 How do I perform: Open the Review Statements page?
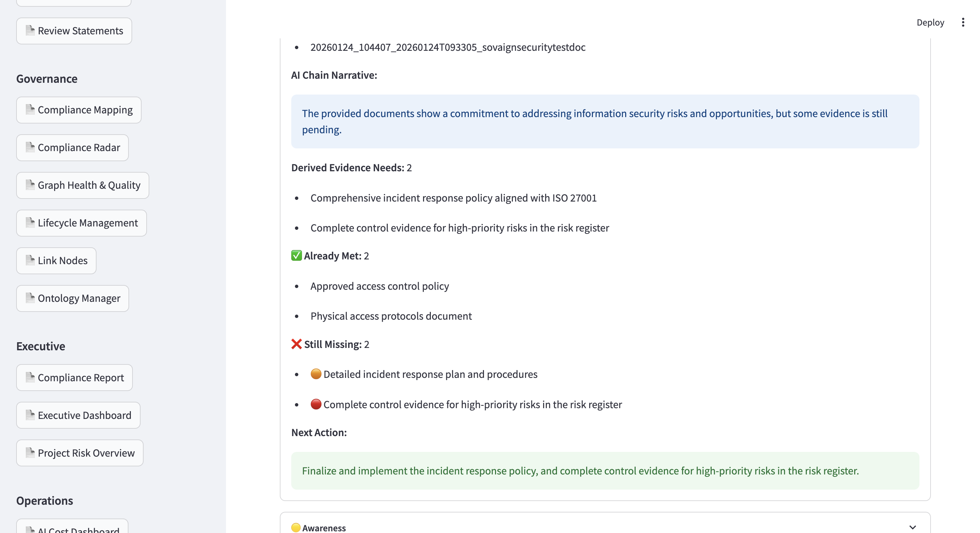tap(80, 31)
